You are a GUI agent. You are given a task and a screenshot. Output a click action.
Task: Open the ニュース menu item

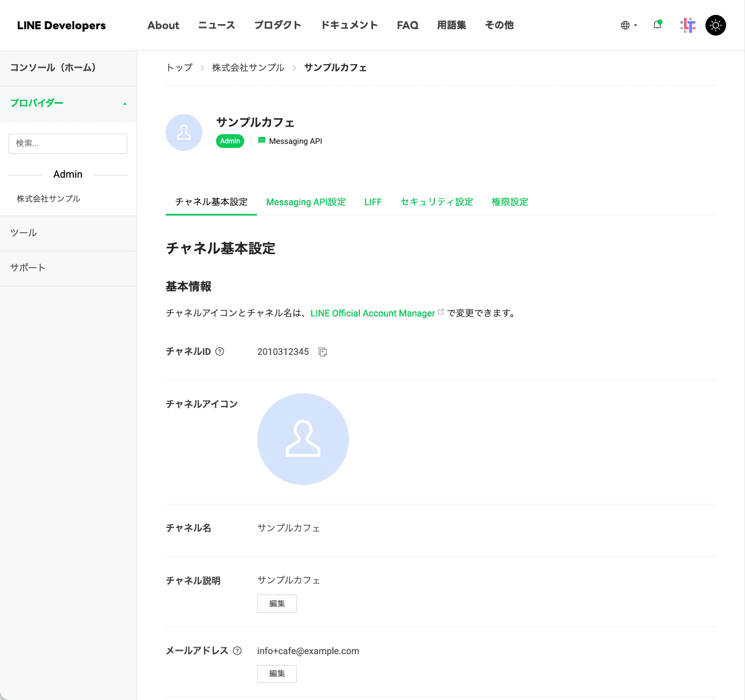click(x=217, y=25)
